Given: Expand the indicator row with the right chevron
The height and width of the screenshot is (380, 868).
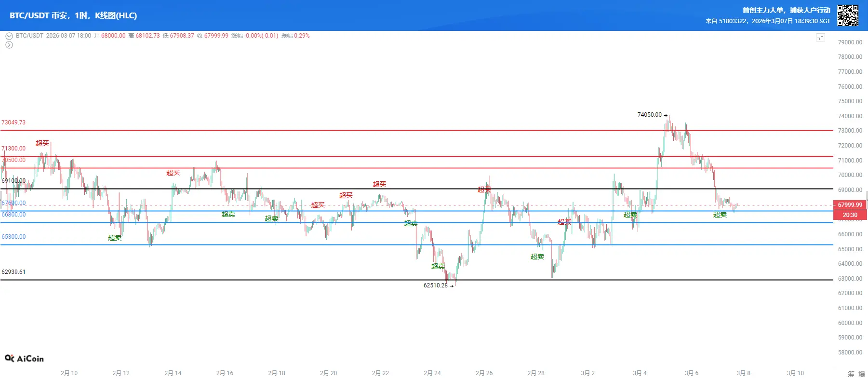Looking at the screenshot, I should click(x=9, y=45).
